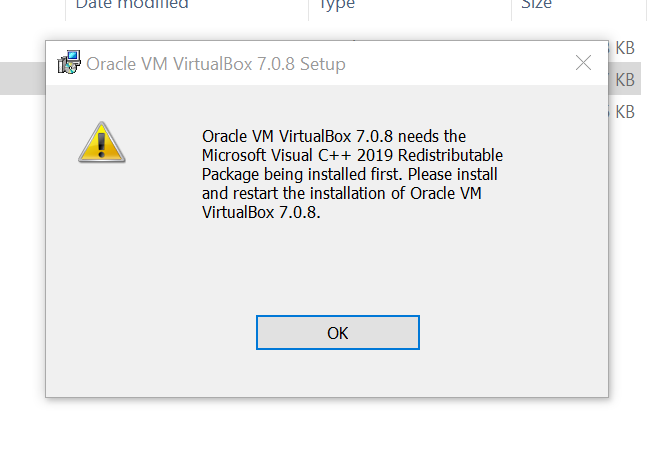
Task: Click the 'Microsoft Visual C++ 2019 Redistributable' text line
Action: coord(352,155)
